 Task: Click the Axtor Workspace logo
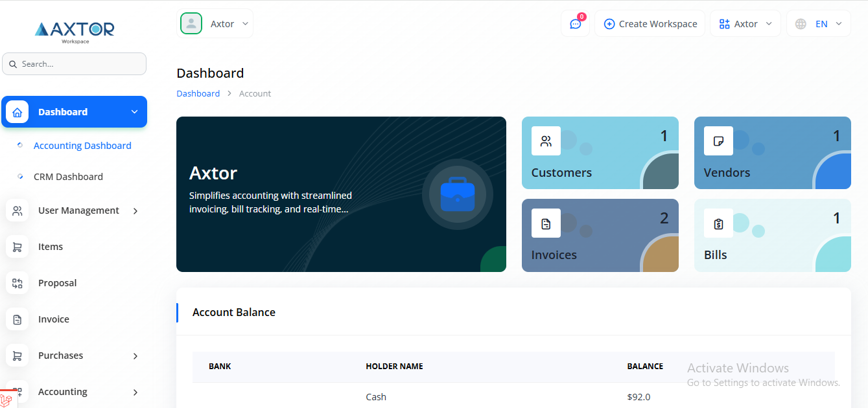(75, 31)
